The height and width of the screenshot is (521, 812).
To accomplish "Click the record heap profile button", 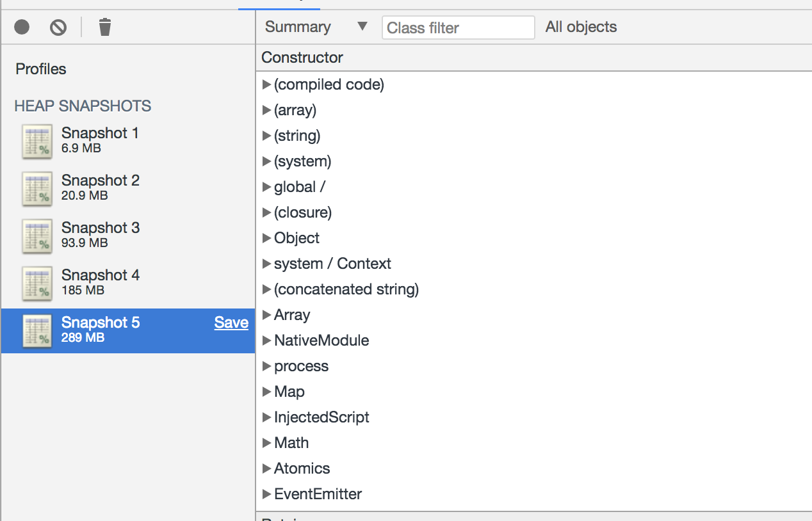I will pos(22,27).
